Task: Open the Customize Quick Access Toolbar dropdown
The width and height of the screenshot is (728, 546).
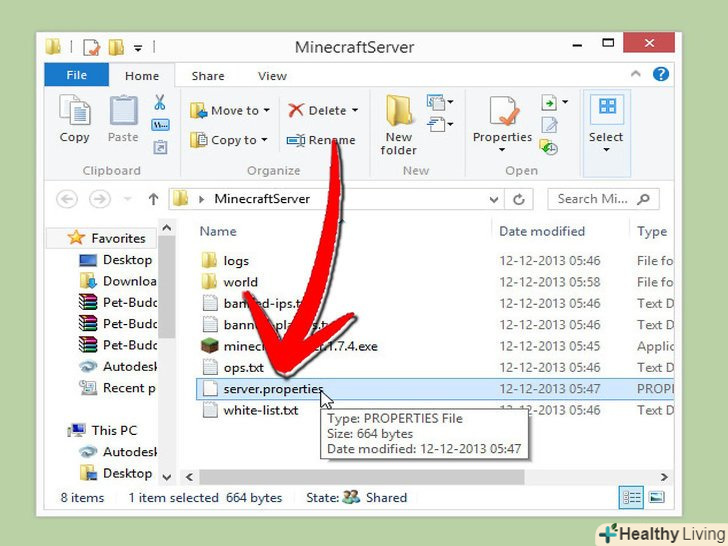Action: click(x=138, y=48)
